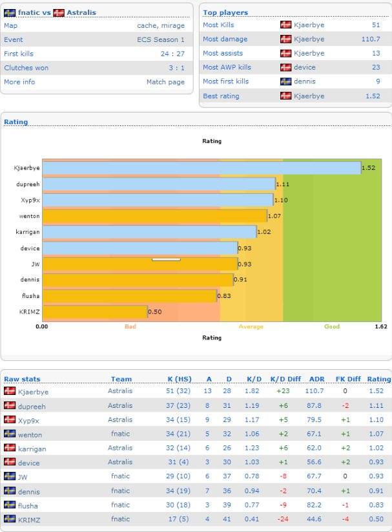Click the 'cache, mirage' map value
Viewport: 392px width, 532px height.
point(161,25)
